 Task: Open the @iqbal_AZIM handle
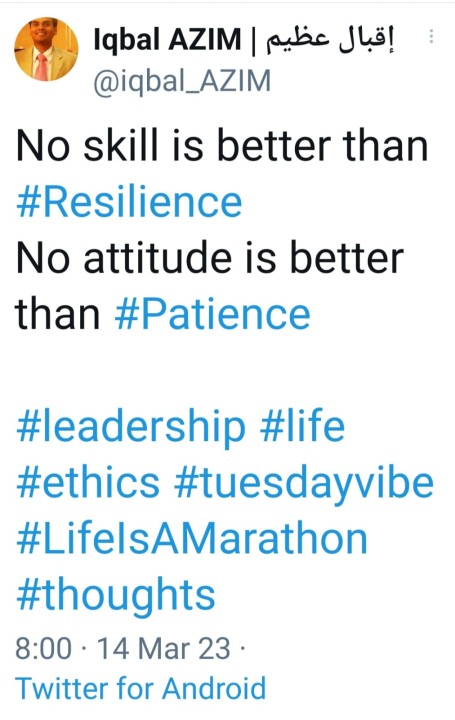coord(182,81)
